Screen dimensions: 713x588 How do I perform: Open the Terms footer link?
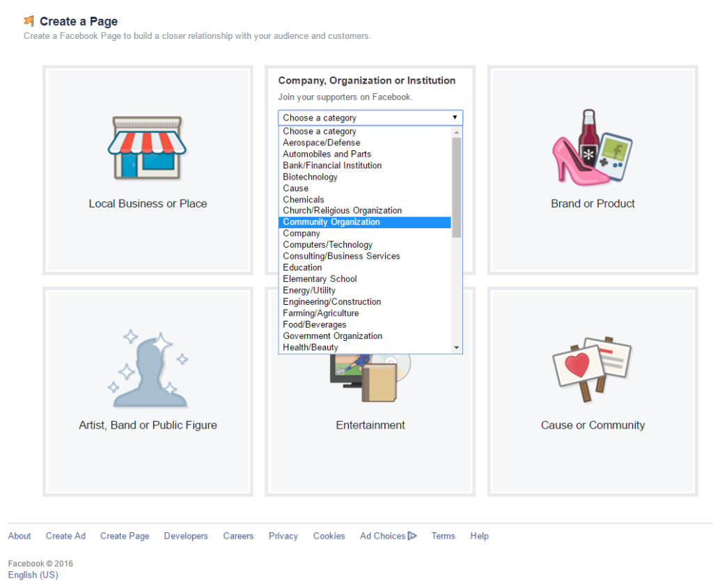[x=443, y=536]
